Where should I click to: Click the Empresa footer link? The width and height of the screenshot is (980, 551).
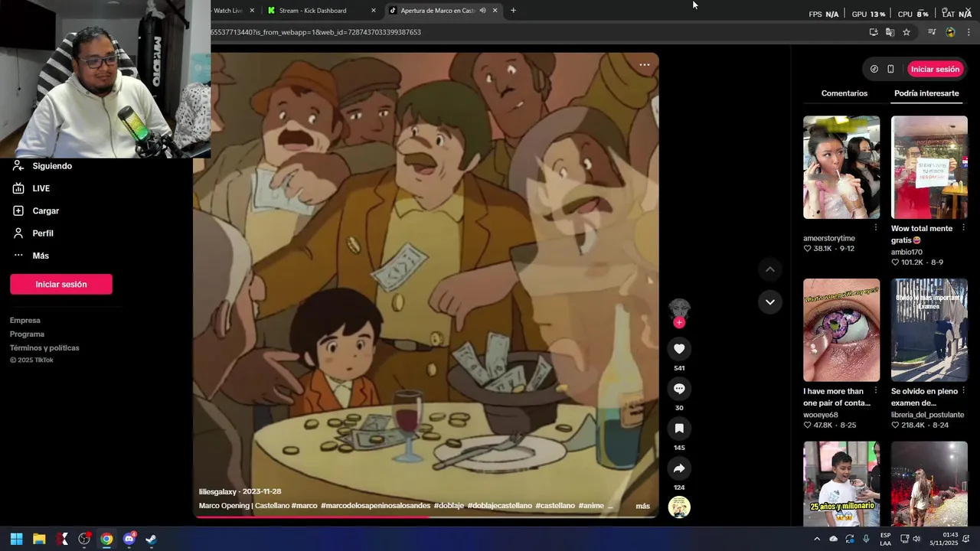coord(25,321)
